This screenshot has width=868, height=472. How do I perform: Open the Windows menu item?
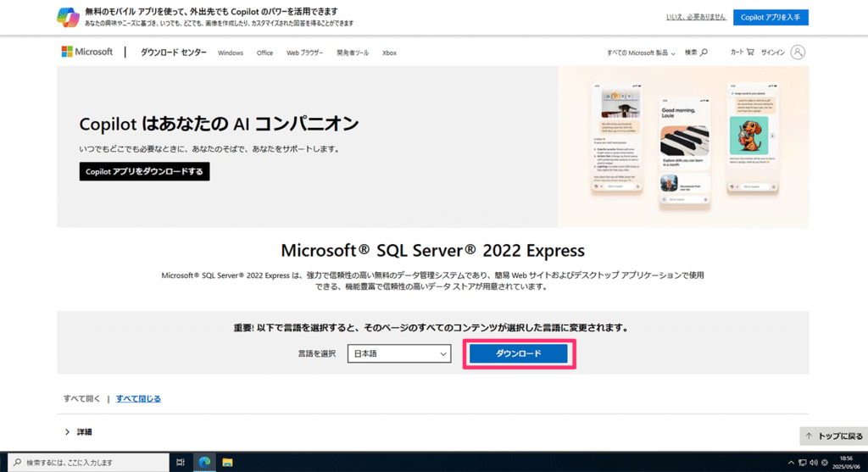tap(231, 53)
